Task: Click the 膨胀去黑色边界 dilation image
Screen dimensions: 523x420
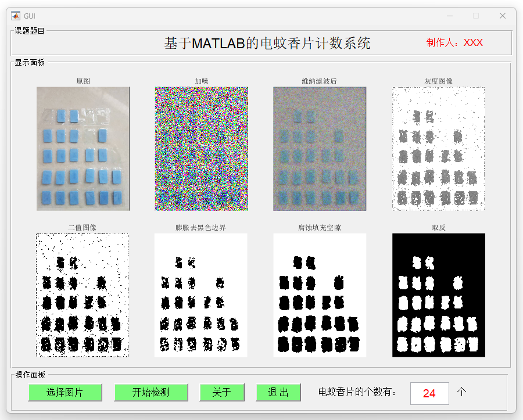Action: [x=201, y=295]
